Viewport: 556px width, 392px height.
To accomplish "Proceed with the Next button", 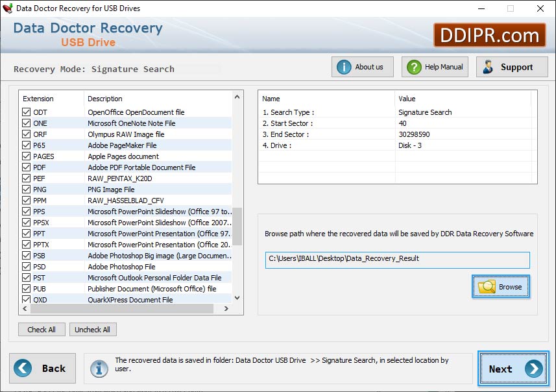I will 513,369.
